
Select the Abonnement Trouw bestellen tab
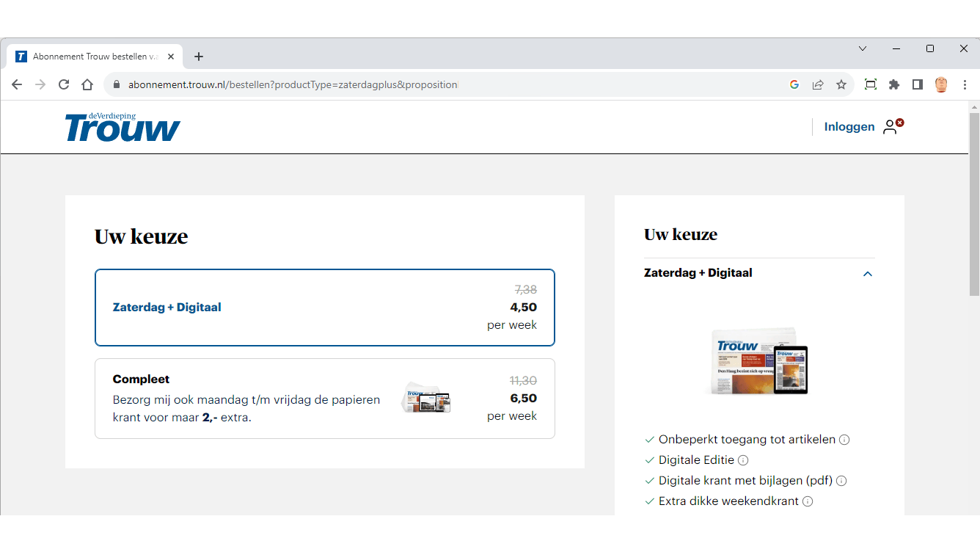click(x=95, y=57)
